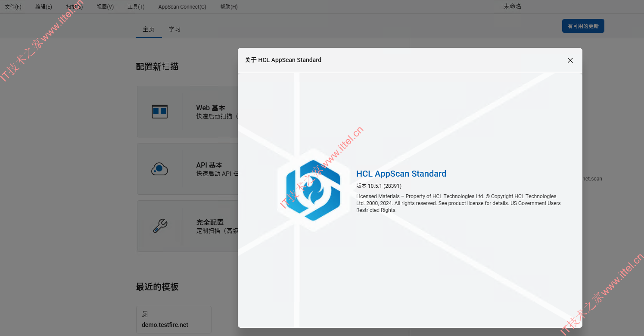Open the 视图(V) menu
This screenshot has width=644, height=336.
tap(105, 7)
